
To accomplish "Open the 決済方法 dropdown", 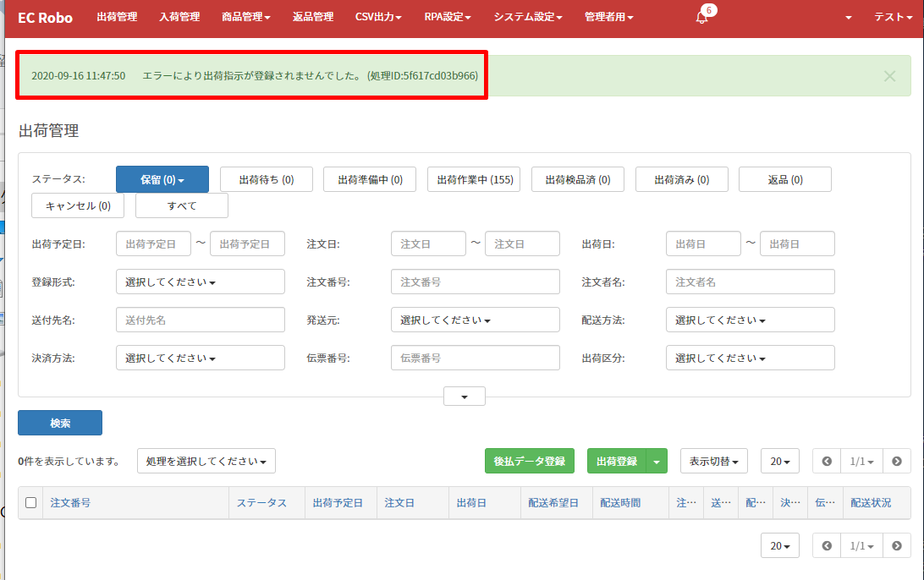I will click(x=201, y=358).
